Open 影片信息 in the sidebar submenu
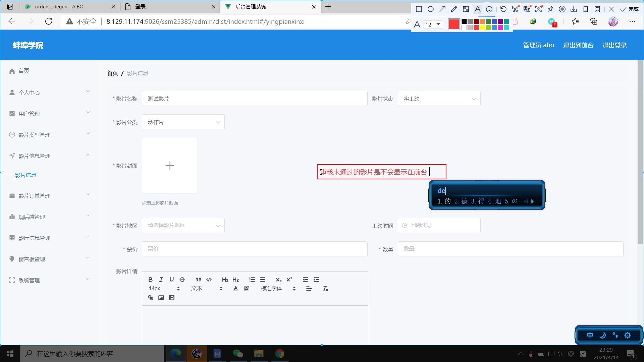 click(25, 175)
